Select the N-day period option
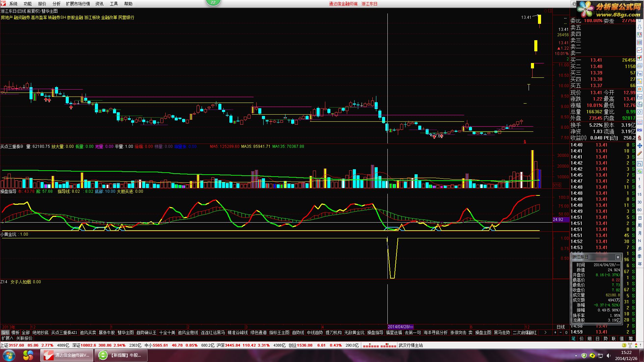The image size is (644, 362). (640, 241)
